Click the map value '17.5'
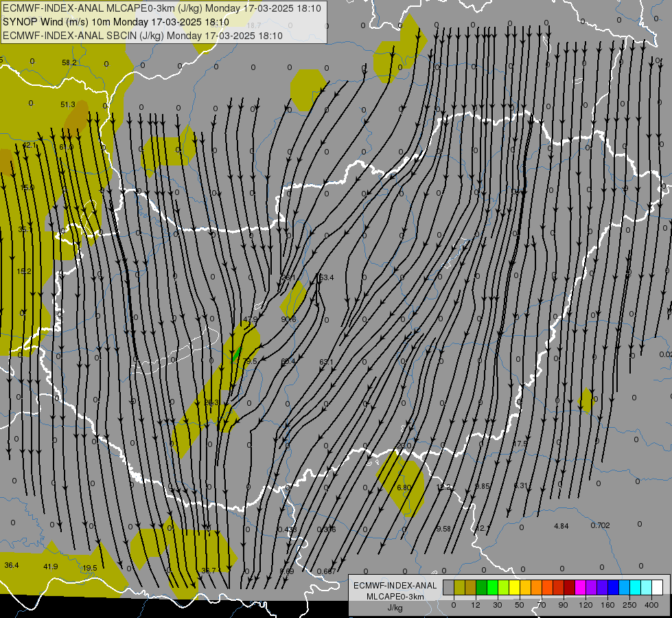This screenshot has width=672, height=618. 520,444
